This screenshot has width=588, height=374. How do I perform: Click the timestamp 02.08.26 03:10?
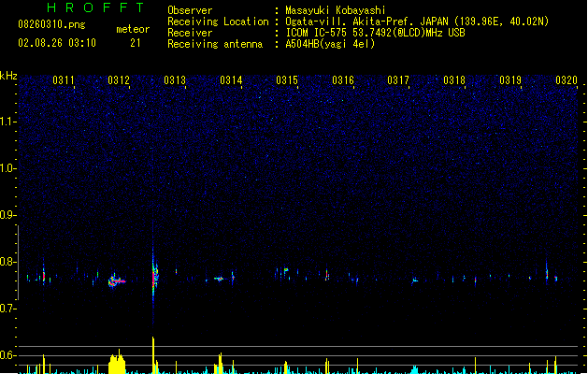[x=57, y=43]
